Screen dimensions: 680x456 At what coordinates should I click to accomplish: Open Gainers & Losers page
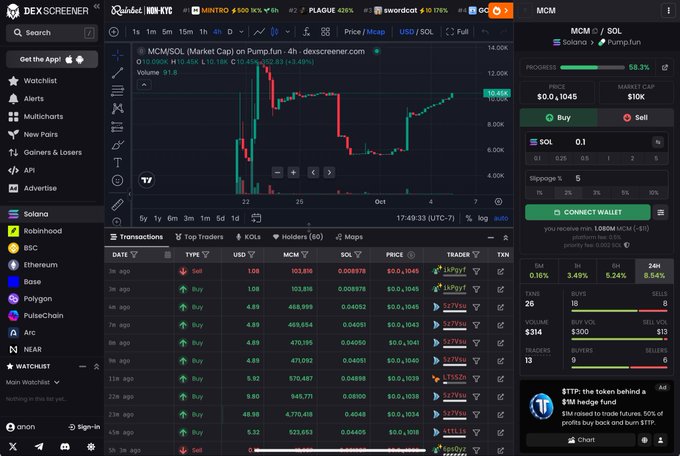(52, 152)
